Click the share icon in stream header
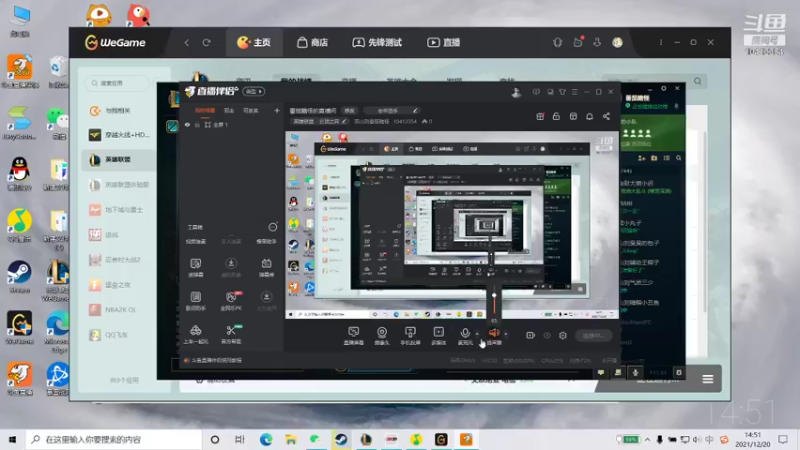 coord(606,116)
